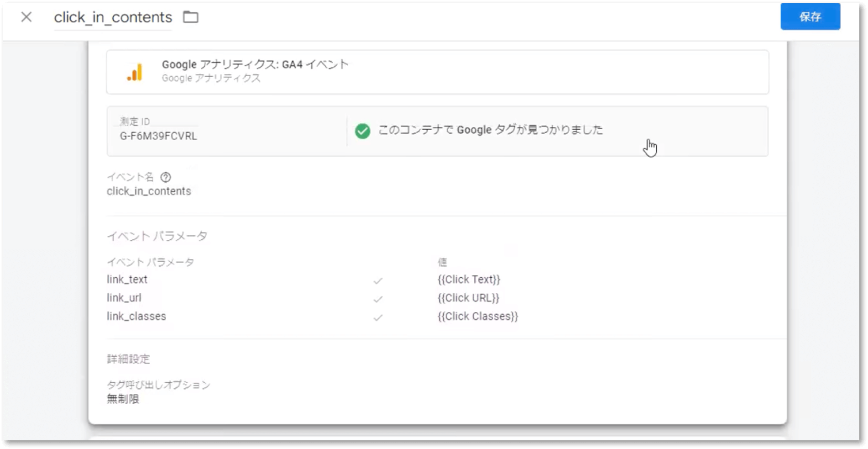
Task: Click the イベント パラメータ section heading
Action: tap(157, 236)
